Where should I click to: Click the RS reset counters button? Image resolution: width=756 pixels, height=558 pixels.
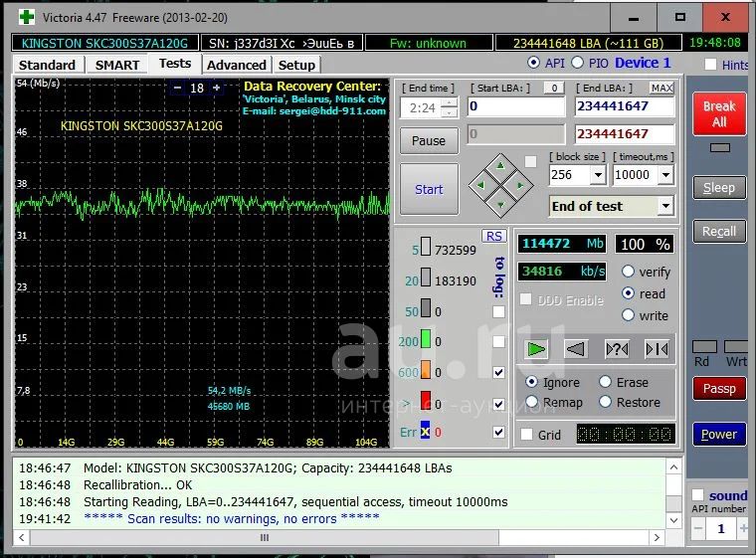tap(493, 236)
